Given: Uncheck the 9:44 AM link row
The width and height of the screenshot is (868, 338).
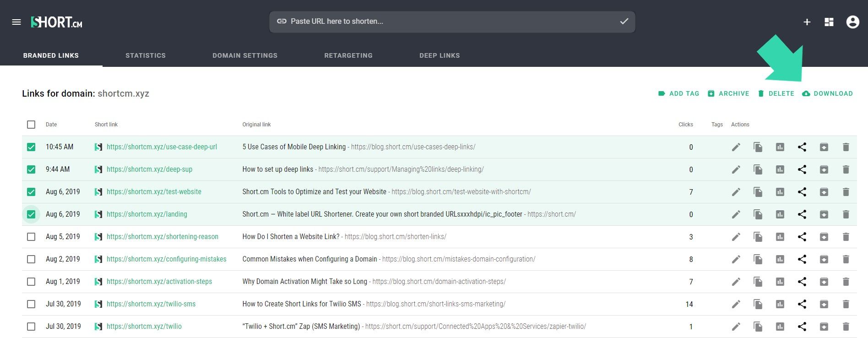Looking at the screenshot, I should point(31,169).
